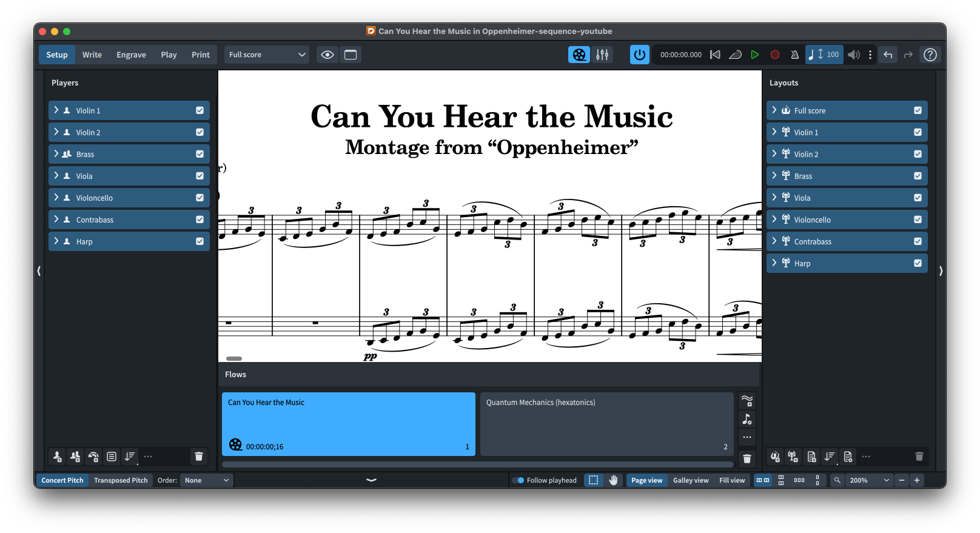
Task: Add a group in Players panel
Action: point(112,457)
